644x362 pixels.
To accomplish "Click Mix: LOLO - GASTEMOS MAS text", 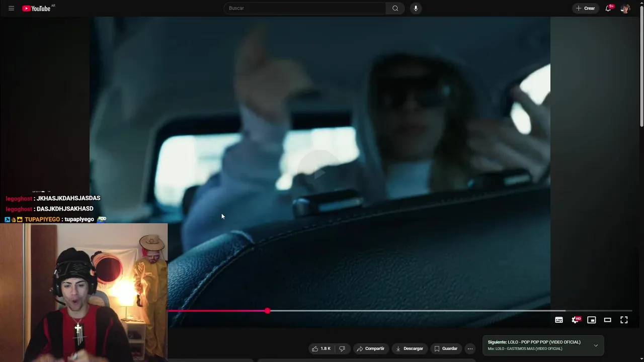I will [525, 349].
